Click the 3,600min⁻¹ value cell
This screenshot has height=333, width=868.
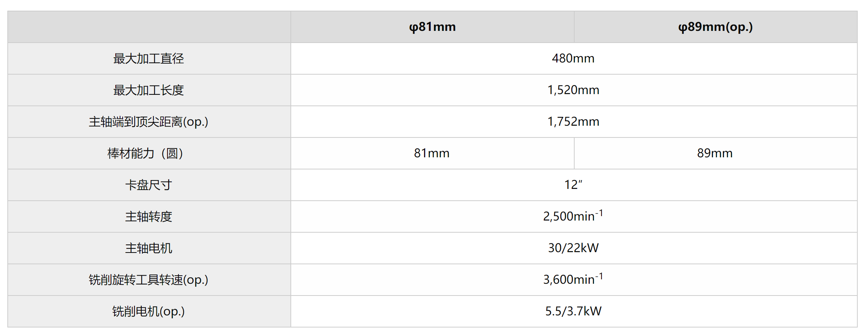(x=573, y=279)
